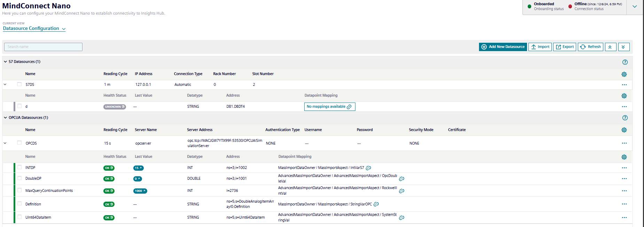The height and width of the screenshot is (227, 644).
Task: Open OPCDS datapoint table settings gear
Action: pyautogui.click(x=624, y=157)
